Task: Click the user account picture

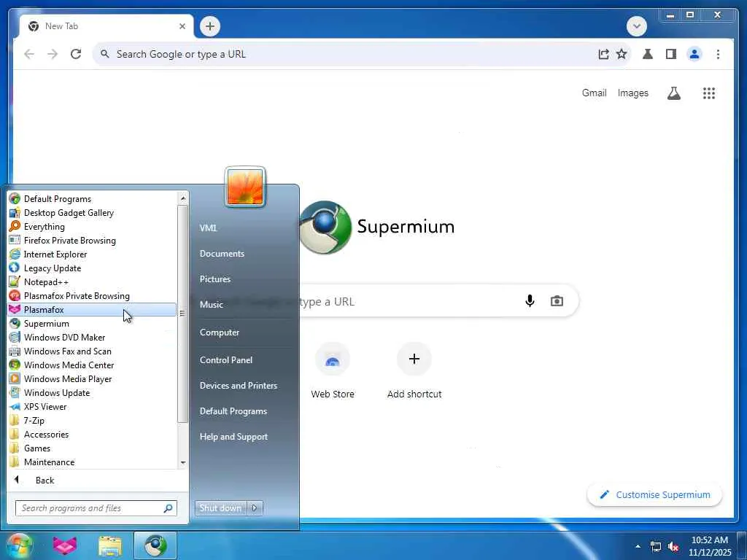Action: tap(245, 187)
